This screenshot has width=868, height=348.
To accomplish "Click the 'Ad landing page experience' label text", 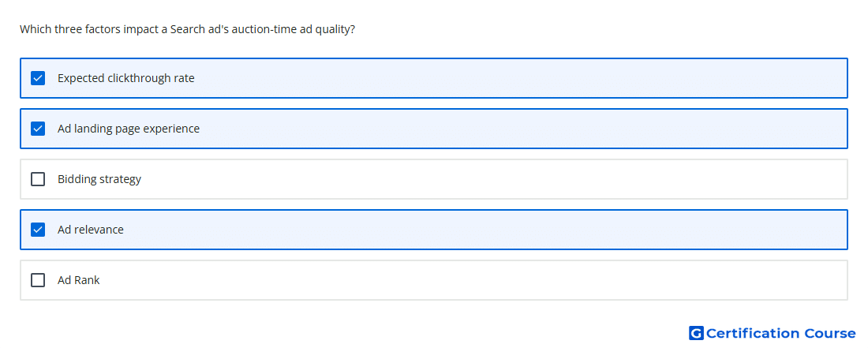I will pyautogui.click(x=129, y=129).
